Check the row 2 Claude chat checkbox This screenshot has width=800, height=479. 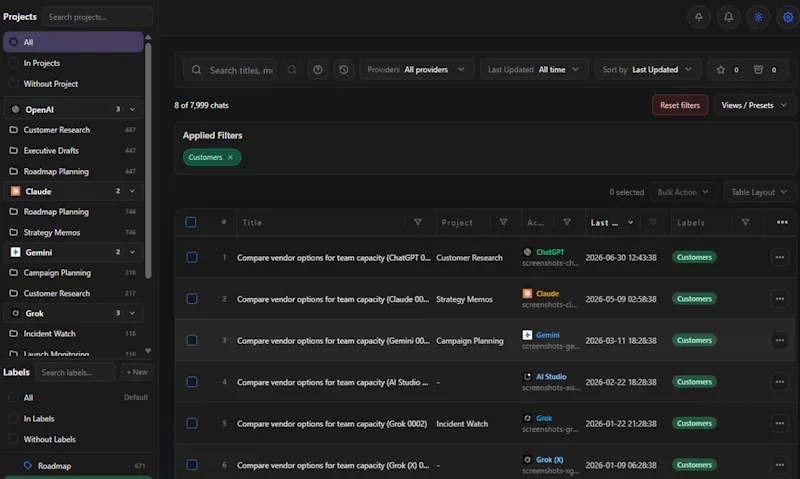pyautogui.click(x=192, y=299)
